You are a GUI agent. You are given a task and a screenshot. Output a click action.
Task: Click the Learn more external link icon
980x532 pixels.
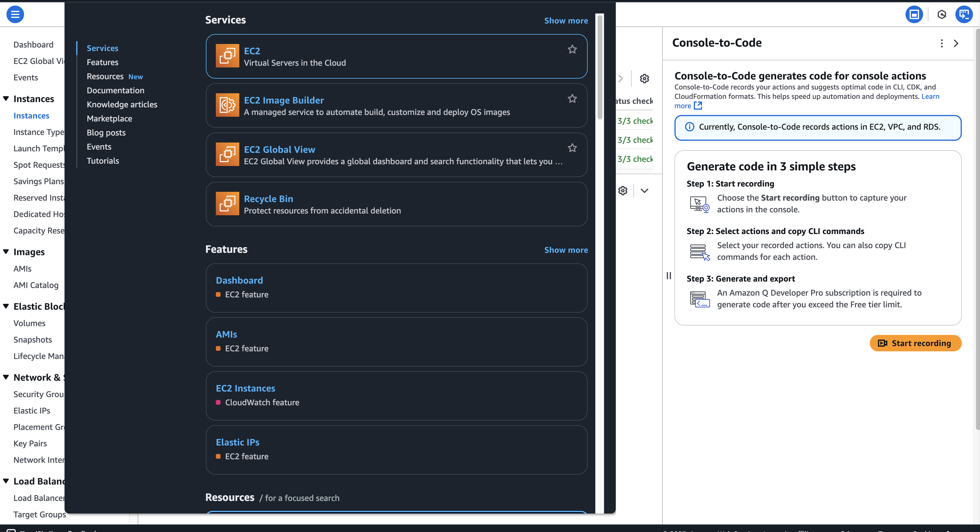click(x=698, y=106)
